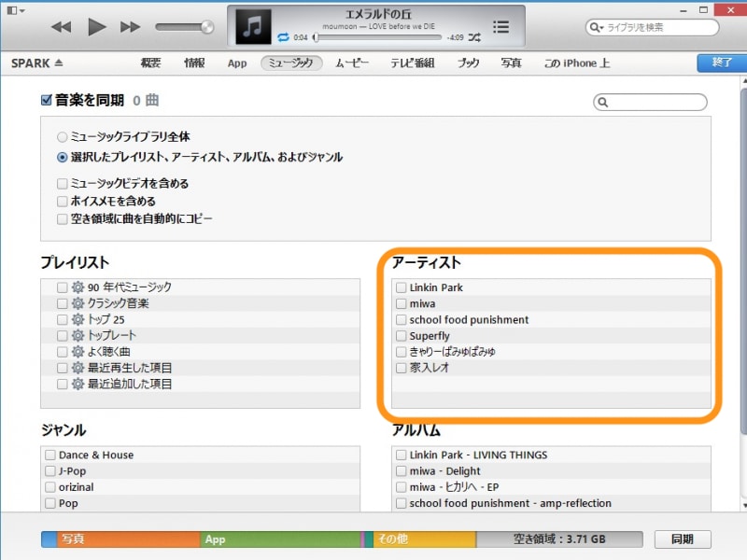The image size is (747, 560).
Task: Check the Dance & House genre
Action: pyautogui.click(x=50, y=455)
